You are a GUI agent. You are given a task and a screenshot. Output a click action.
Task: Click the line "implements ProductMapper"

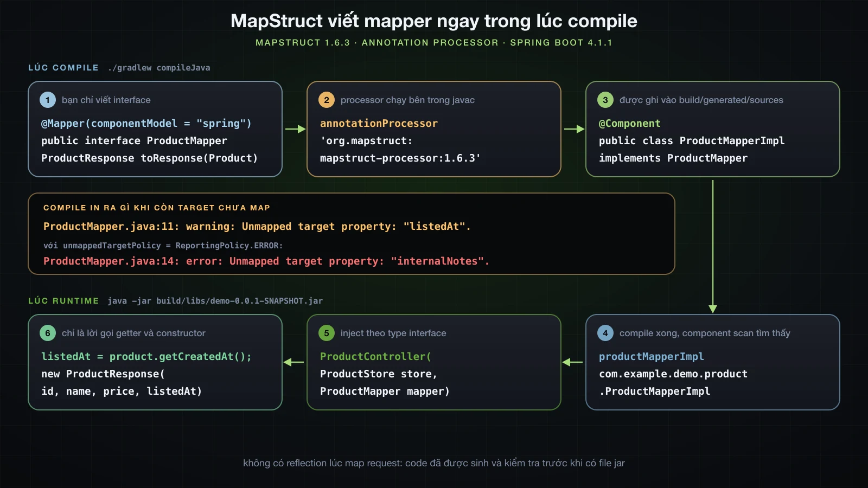coord(673,158)
